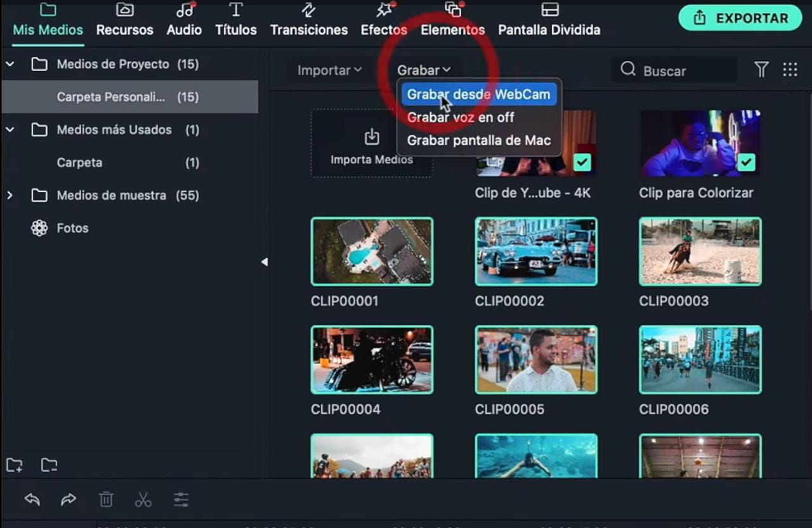Screen dimensions: 812x528
Task: Click the Buscar magnifier icon
Action: (x=628, y=69)
